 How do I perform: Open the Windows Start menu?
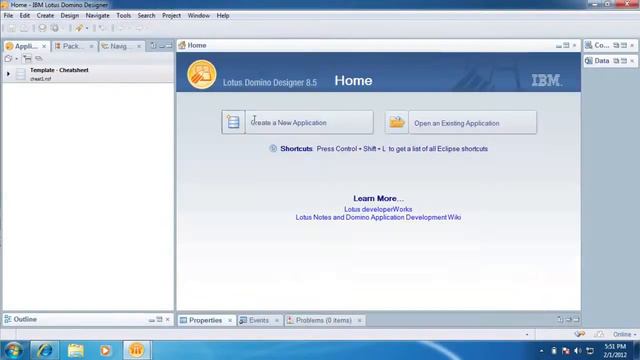coord(13,350)
